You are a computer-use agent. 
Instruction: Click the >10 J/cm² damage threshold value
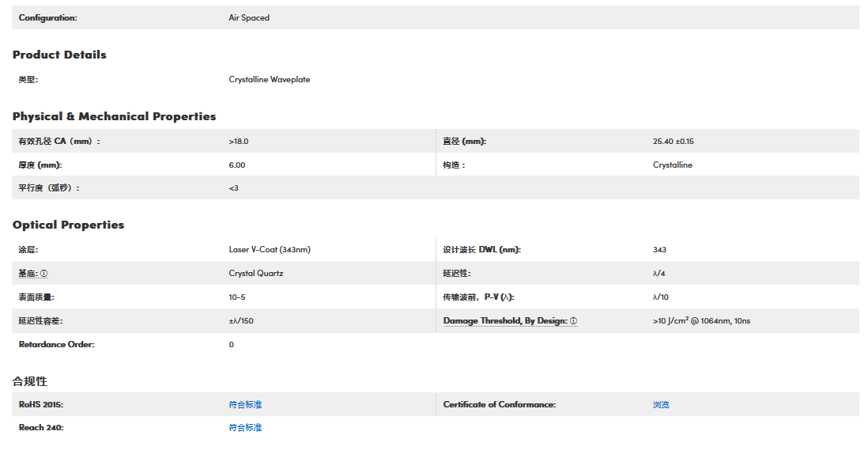696,320
